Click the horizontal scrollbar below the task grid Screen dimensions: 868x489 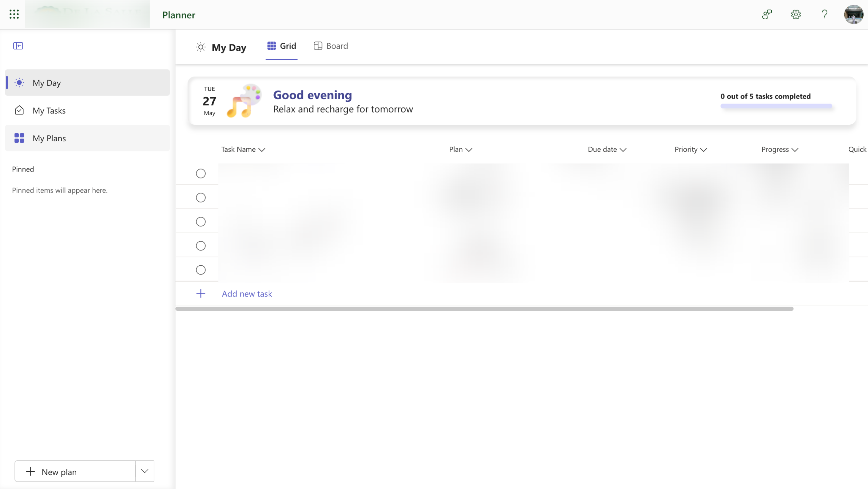(x=484, y=309)
